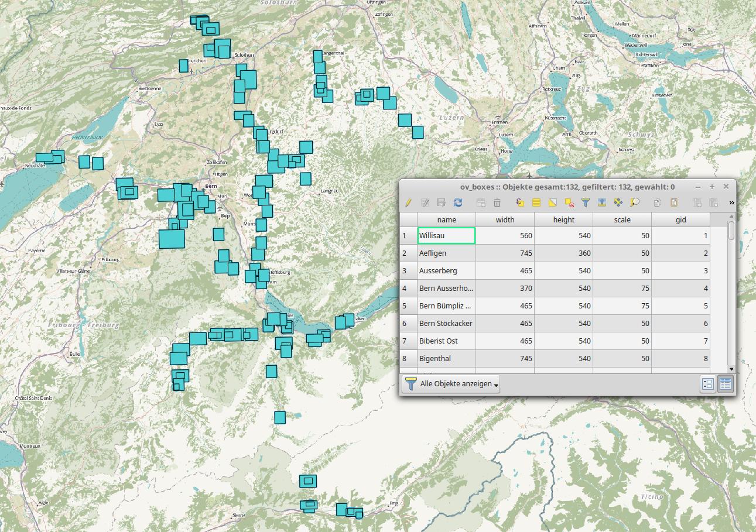
Task: Select row 4 via its row header
Action: [x=408, y=289]
